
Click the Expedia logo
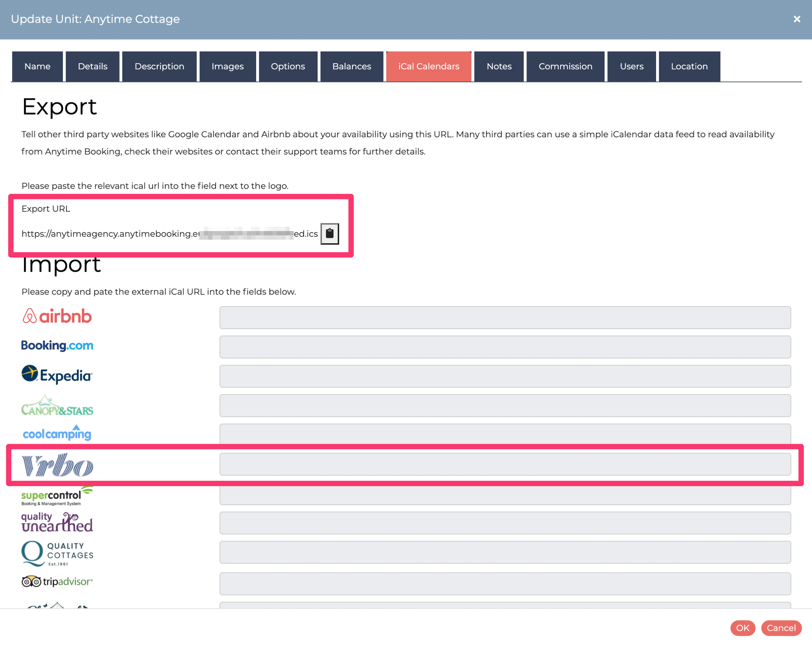click(x=57, y=375)
